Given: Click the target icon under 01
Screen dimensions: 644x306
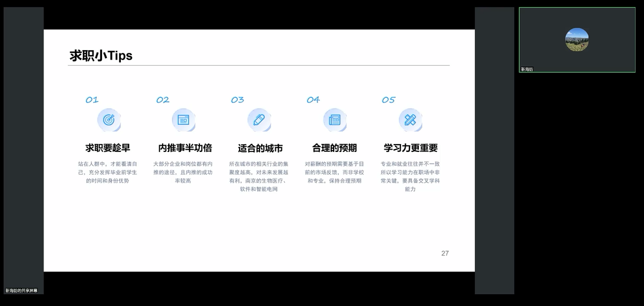Looking at the screenshot, I should point(108,119).
